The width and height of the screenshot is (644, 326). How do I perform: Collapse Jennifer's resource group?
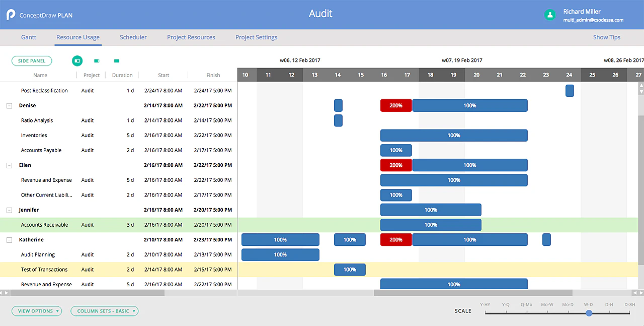[x=9, y=210]
